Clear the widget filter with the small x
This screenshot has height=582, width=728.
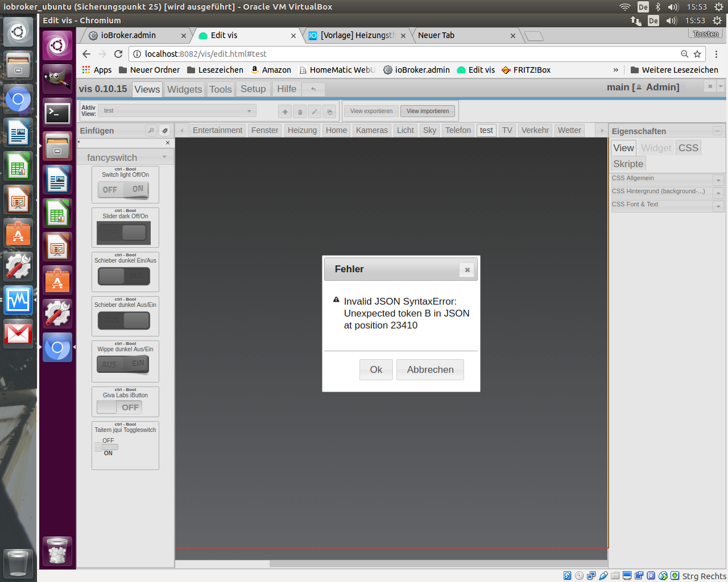(x=168, y=143)
